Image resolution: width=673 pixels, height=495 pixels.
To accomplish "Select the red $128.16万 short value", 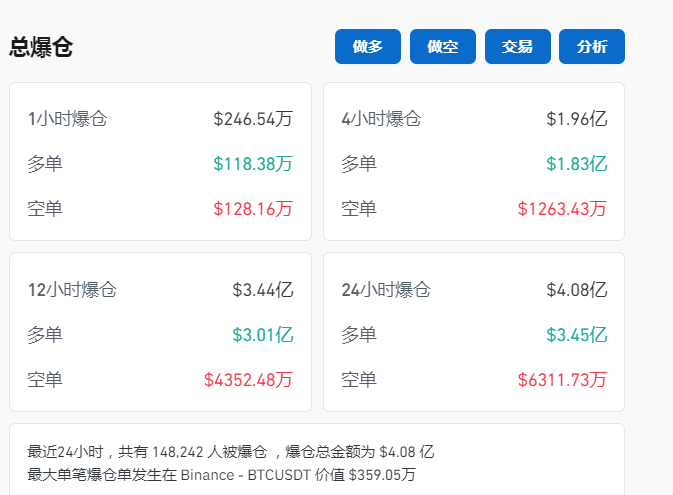I will 253,209.
